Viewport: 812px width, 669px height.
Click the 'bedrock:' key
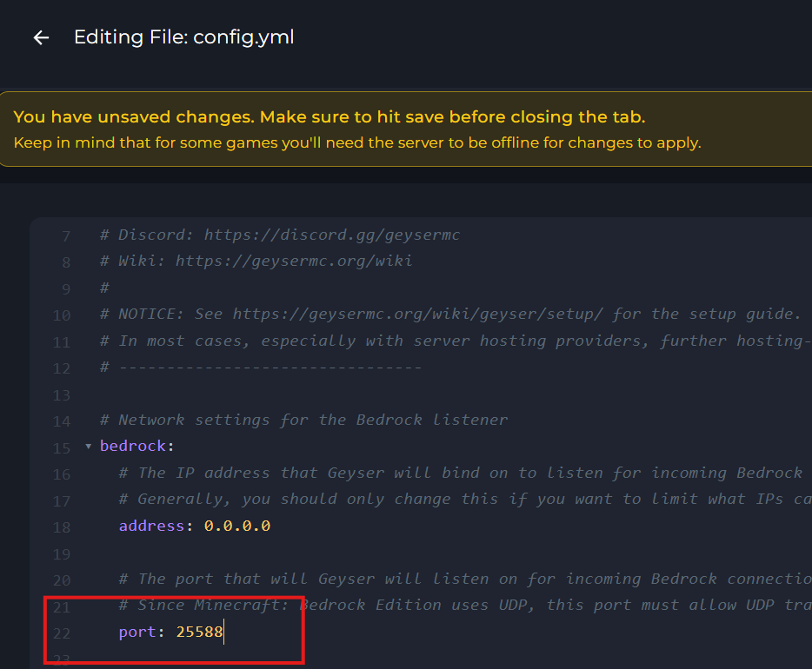[136, 447]
